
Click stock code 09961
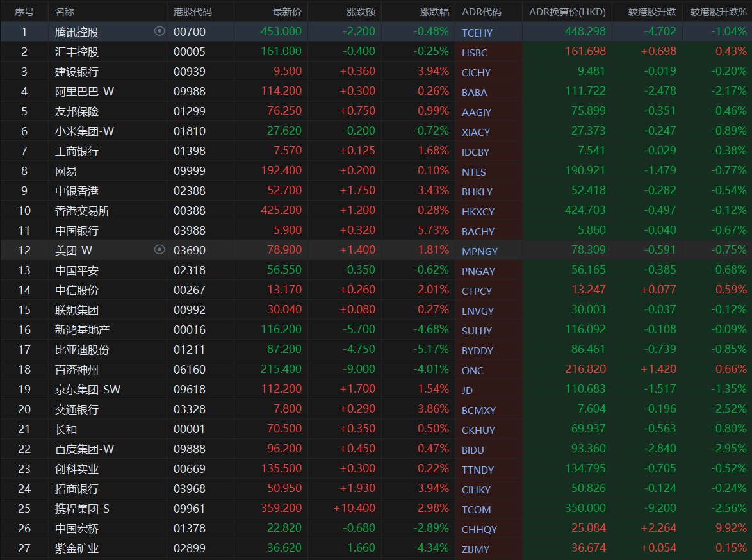[x=190, y=509]
